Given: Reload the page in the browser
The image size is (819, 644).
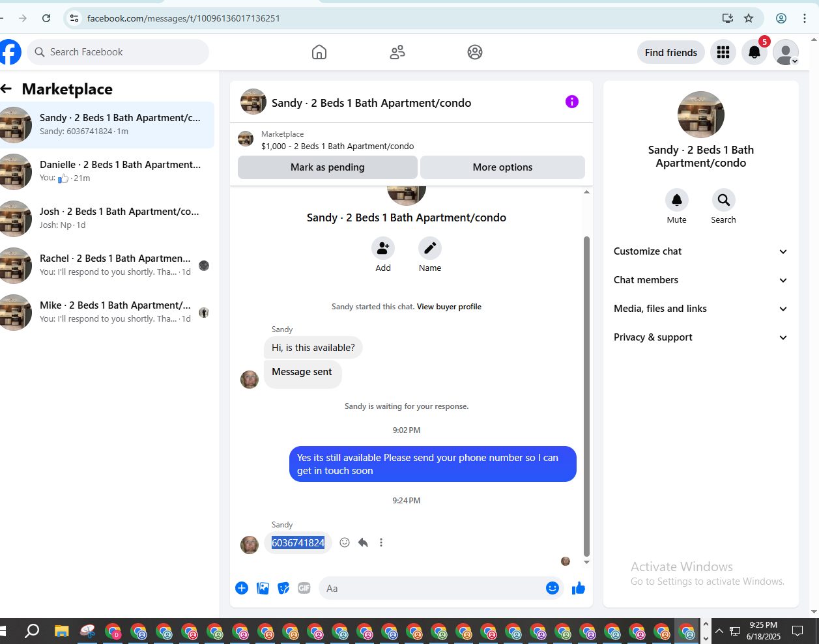Looking at the screenshot, I should coord(46,18).
